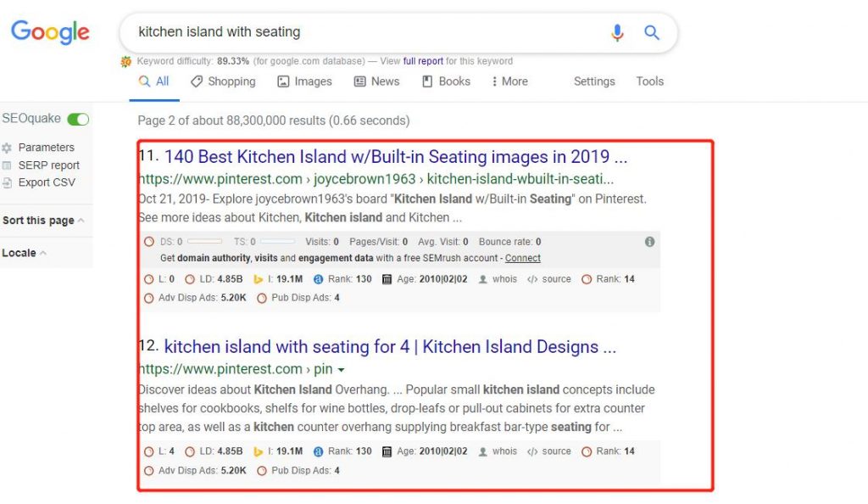Open the dropdown arrow next to pinterest.com pin URL
This screenshot has height=504, width=868.
[341, 369]
